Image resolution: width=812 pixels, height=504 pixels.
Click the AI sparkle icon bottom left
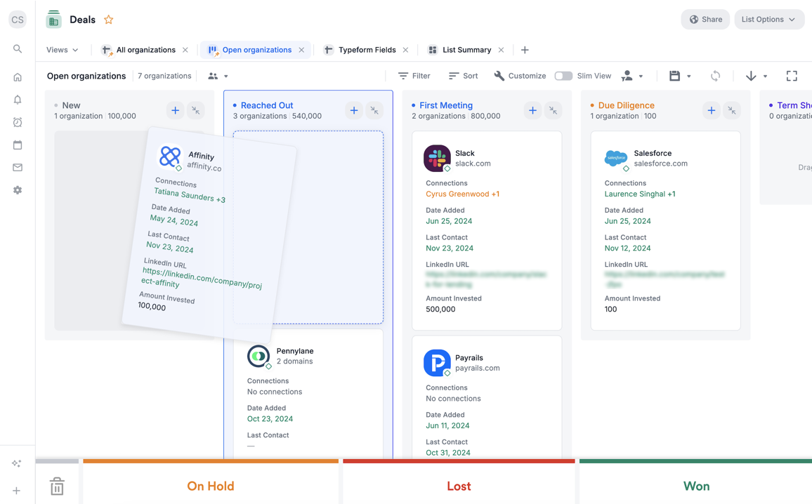click(x=17, y=463)
